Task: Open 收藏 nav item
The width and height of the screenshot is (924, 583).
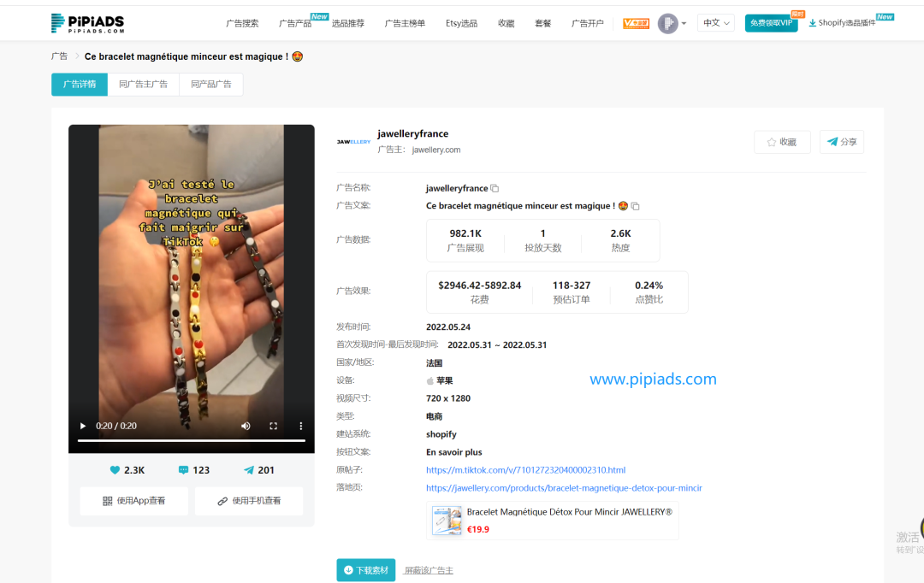Action: coord(506,24)
